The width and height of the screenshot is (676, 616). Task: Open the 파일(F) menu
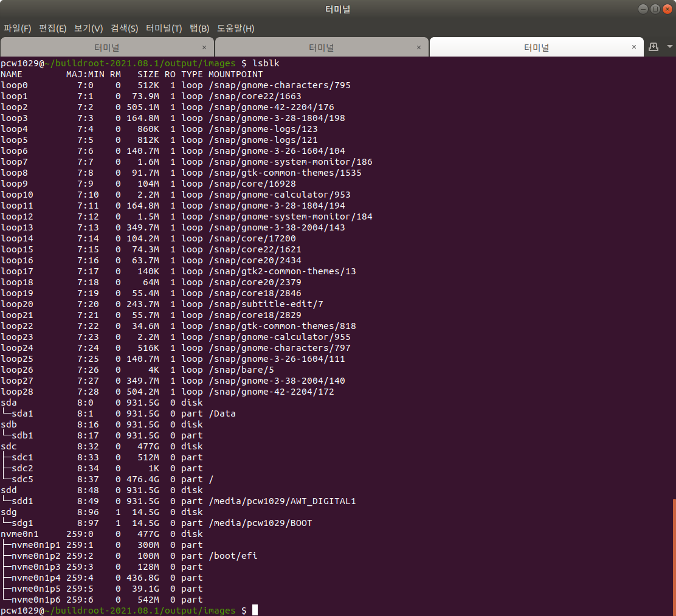(x=17, y=28)
